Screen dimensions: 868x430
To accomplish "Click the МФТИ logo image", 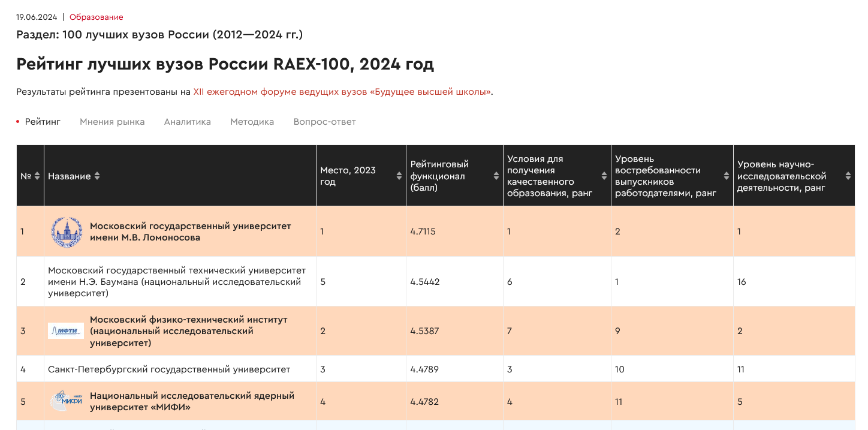I will pos(66,330).
